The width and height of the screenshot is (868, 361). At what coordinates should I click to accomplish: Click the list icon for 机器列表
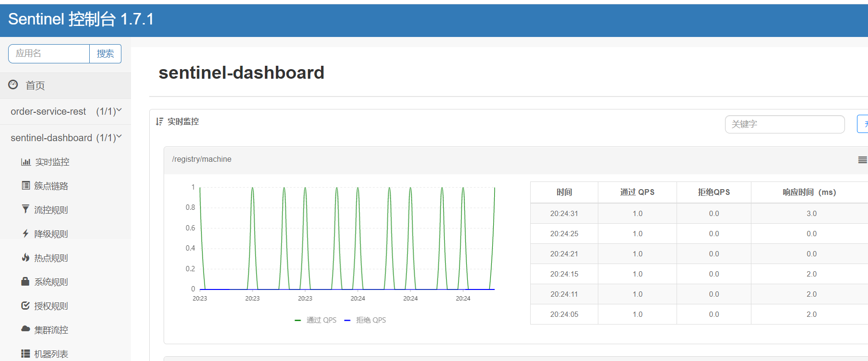point(25,353)
